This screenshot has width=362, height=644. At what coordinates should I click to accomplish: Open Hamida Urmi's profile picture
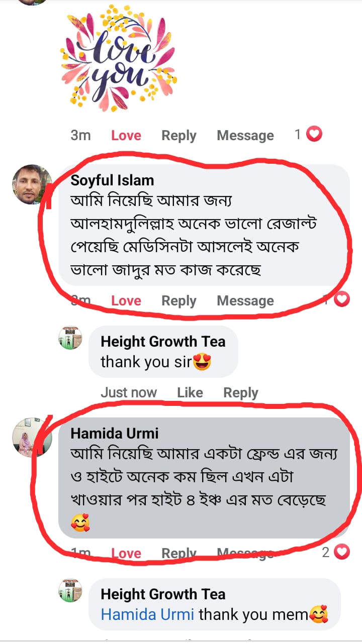point(32,437)
